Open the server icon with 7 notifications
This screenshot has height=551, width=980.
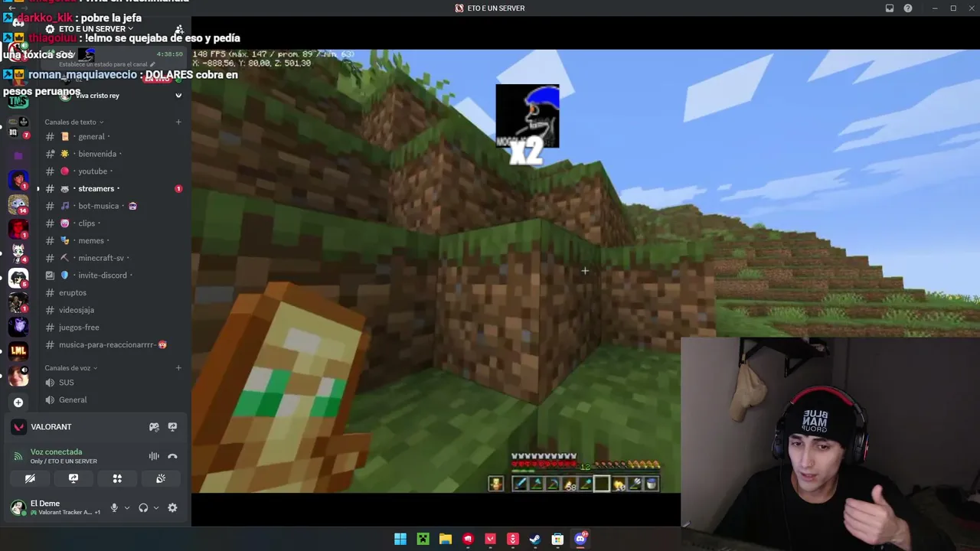click(x=18, y=127)
